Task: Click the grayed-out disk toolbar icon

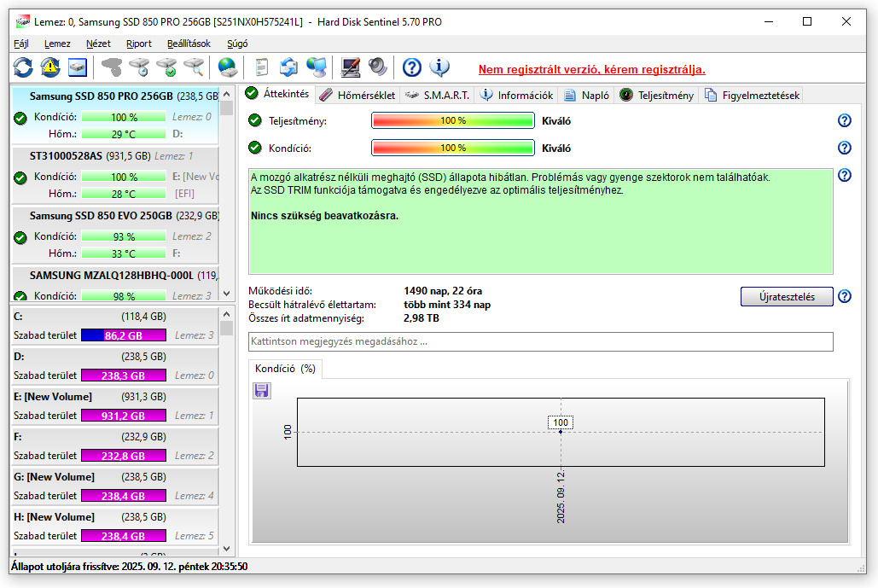Action: (112, 67)
